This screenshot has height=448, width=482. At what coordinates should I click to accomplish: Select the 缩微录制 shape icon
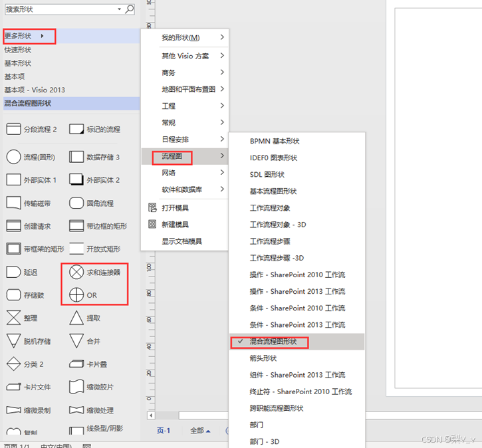tap(13, 410)
